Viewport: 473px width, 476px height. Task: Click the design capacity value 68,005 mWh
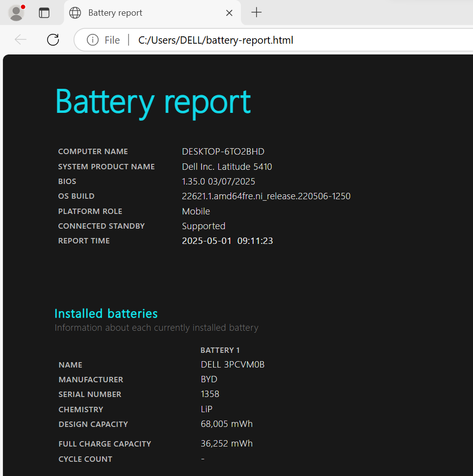(x=227, y=424)
